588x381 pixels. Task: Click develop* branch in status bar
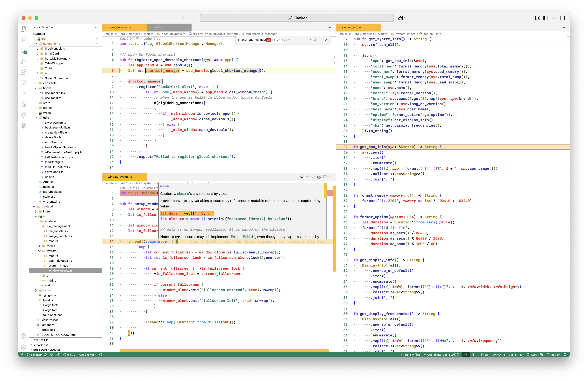(35, 355)
